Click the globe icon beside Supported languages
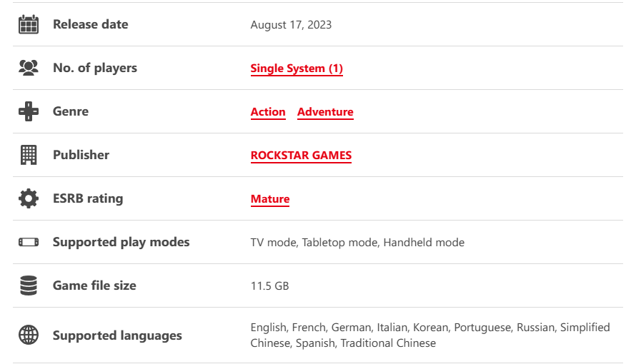Image resolution: width=631 pixels, height=364 pixels. pos(29,335)
